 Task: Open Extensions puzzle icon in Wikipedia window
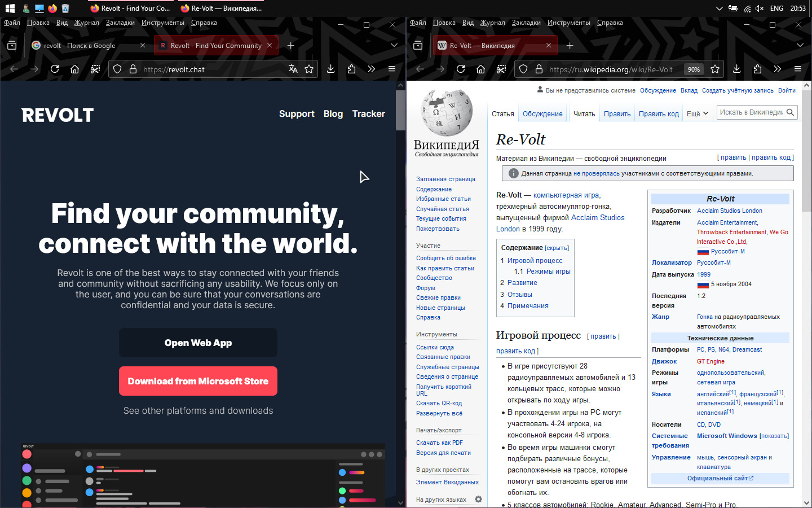point(757,69)
